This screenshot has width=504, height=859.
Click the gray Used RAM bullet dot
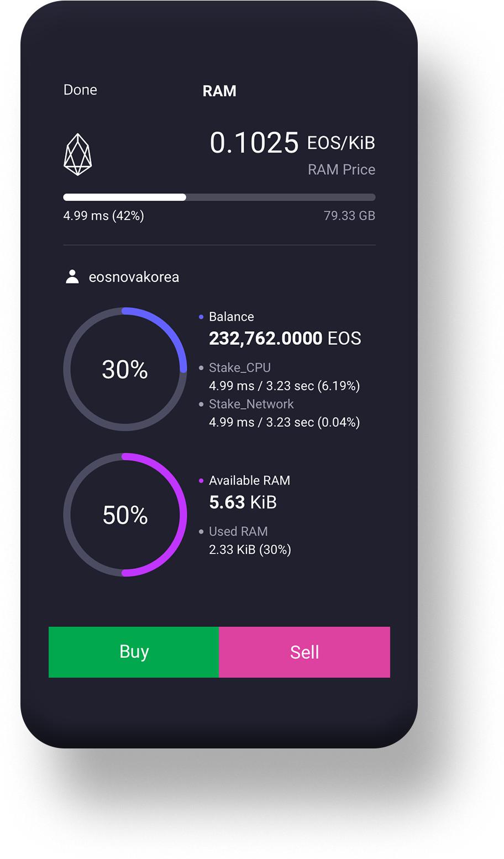click(201, 532)
